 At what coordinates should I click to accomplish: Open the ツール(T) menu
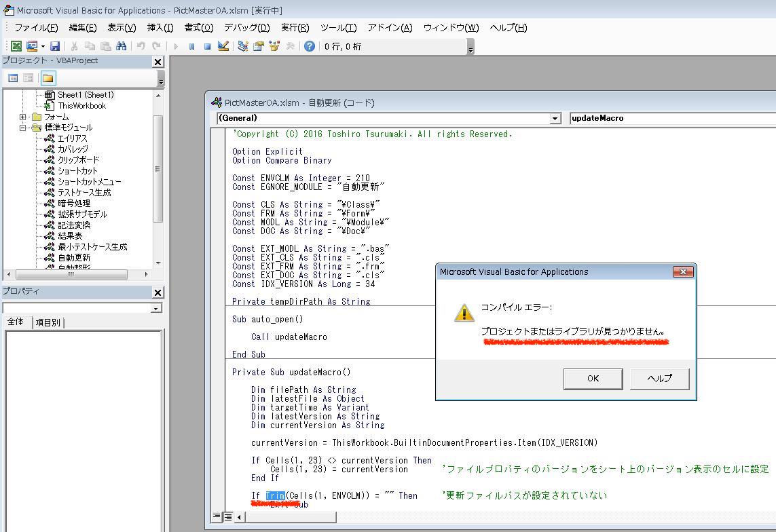pyautogui.click(x=338, y=28)
